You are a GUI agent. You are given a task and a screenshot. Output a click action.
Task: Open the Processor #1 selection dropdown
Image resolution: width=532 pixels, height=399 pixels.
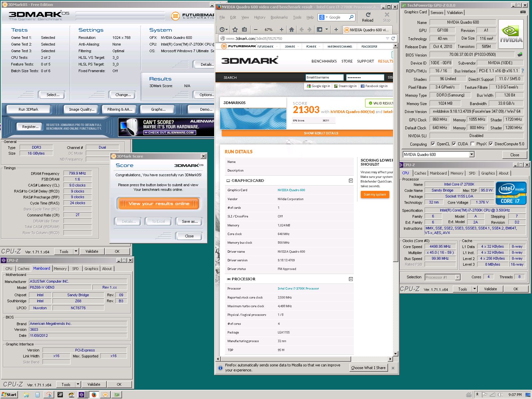click(458, 277)
